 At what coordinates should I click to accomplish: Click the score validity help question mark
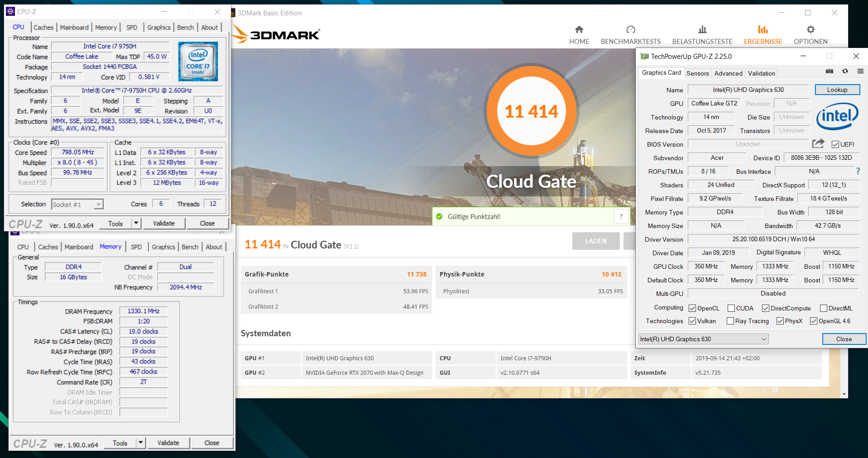point(621,216)
